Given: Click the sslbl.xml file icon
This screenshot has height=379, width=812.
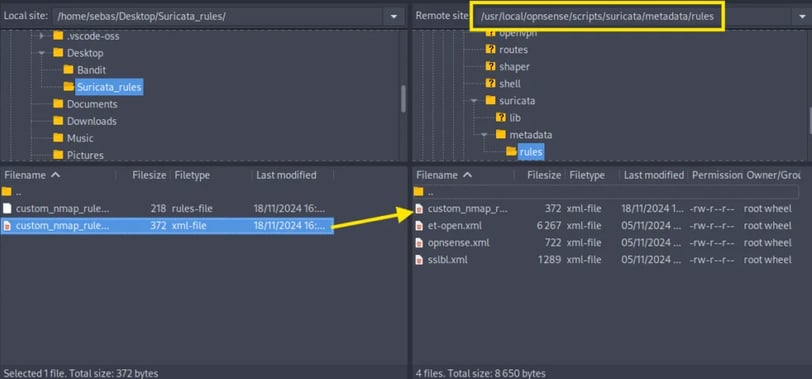Looking at the screenshot, I should (x=419, y=259).
